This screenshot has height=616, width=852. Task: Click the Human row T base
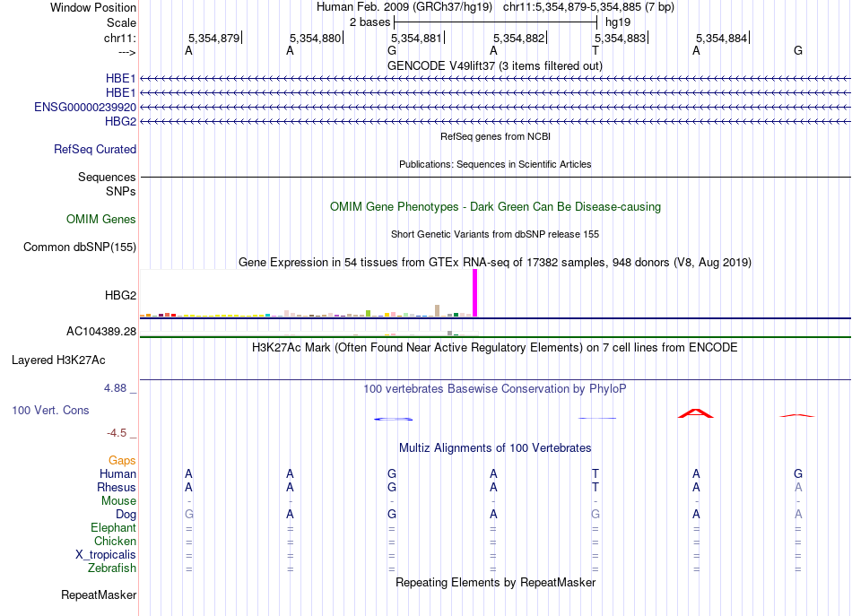tap(595, 473)
